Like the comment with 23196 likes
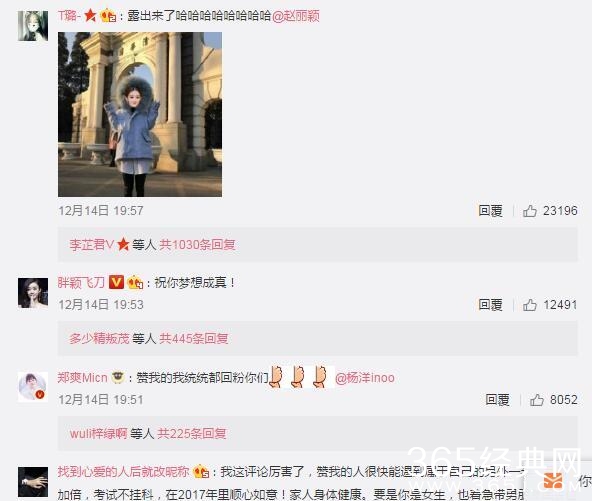 point(530,211)
